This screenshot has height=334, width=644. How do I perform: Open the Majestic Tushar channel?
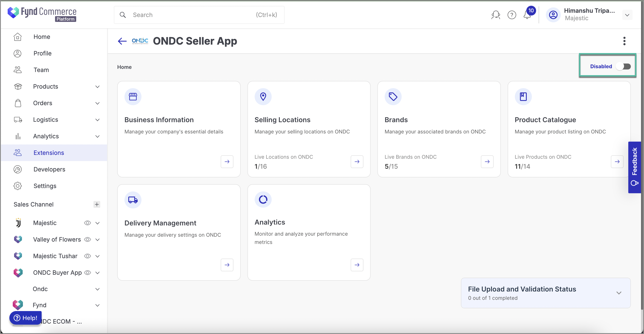[55, 256]
